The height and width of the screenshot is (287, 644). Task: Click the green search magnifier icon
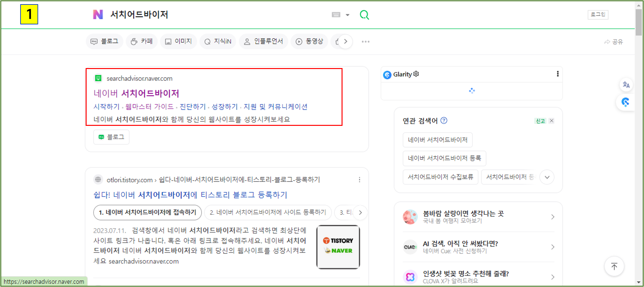coord(364,15)
